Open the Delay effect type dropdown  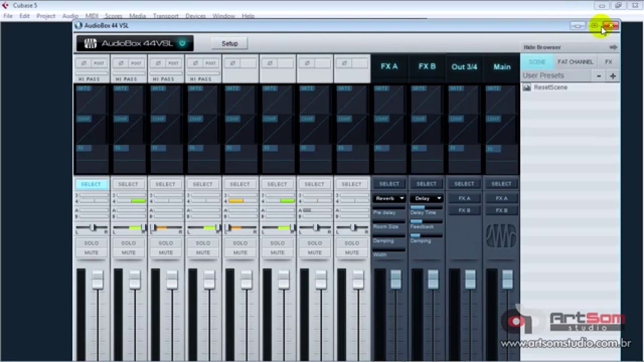(426, 199)
